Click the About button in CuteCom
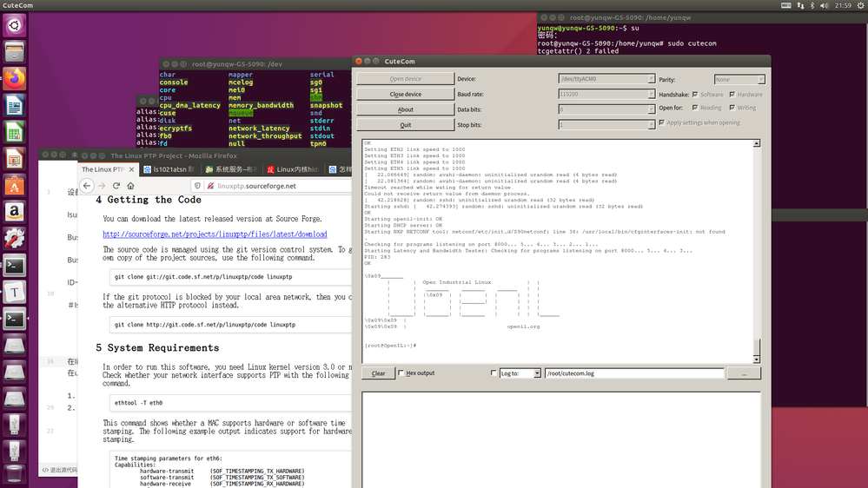Viewport: 868px width, 488px height. click(x=405, y=109)
